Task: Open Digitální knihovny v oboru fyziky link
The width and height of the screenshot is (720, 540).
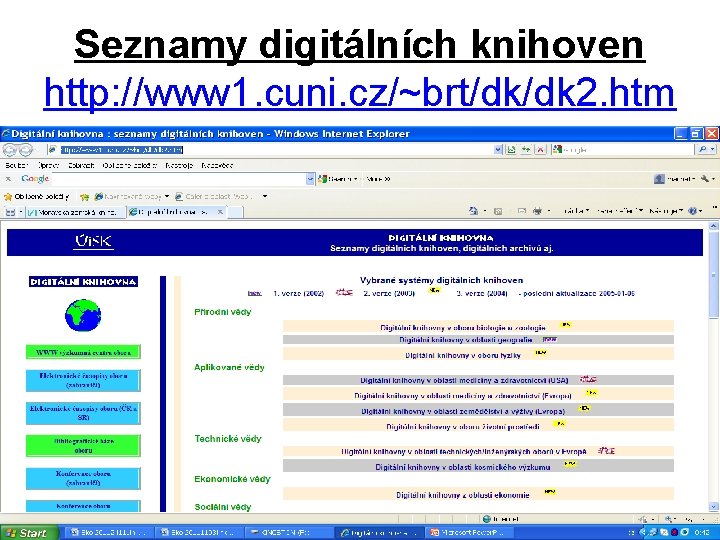Action: [463, 355]
